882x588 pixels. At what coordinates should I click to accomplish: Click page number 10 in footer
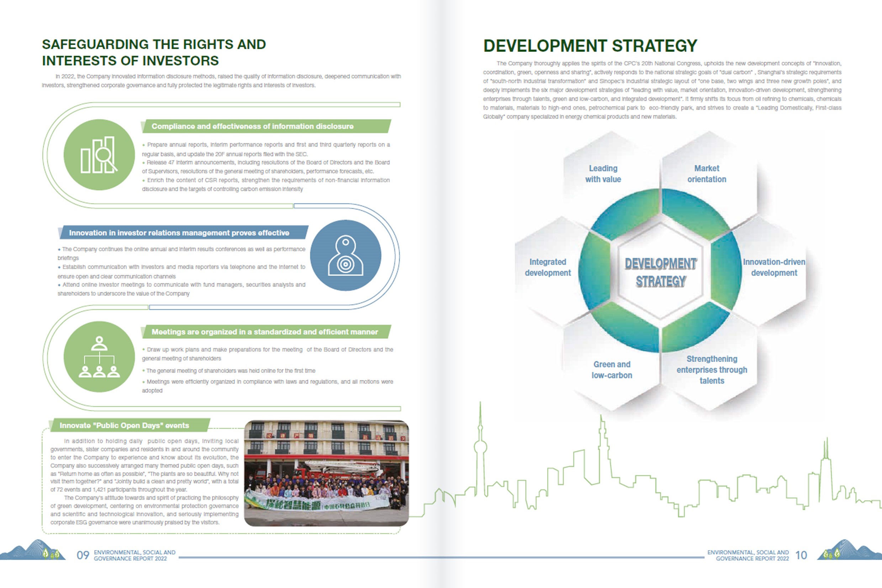[x=801, y=555]
